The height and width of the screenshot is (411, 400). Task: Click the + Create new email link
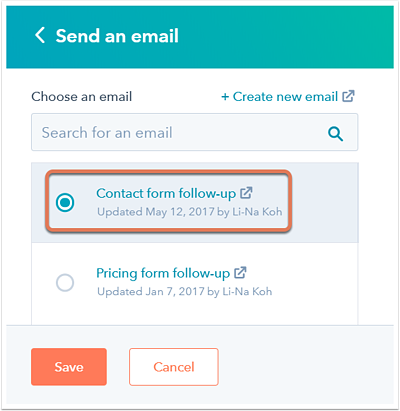[280, 97]
